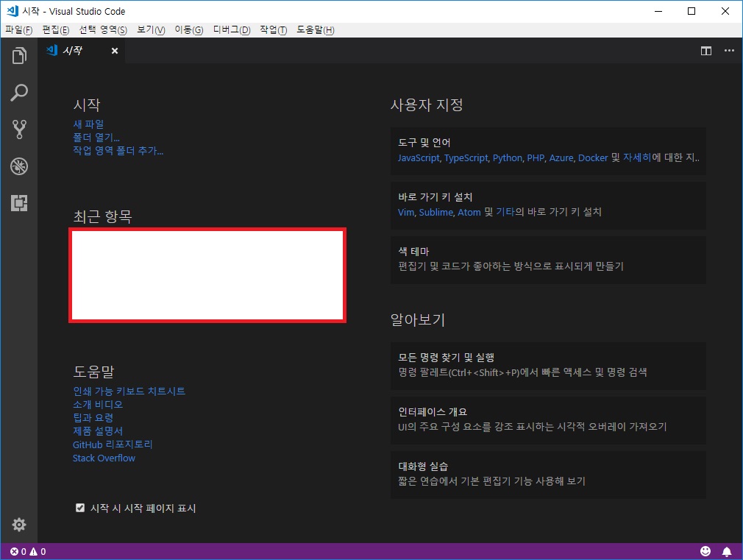Viewport: 743px width, 560px height.
Task: Open the 편집(E) menu
Action: click(x=56, y=30)
